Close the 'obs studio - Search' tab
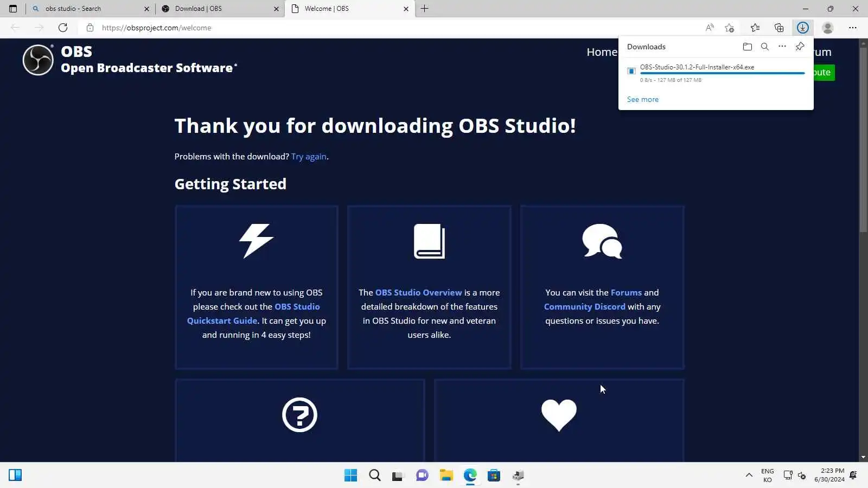868x488 pixels. (x=146, y=9)
